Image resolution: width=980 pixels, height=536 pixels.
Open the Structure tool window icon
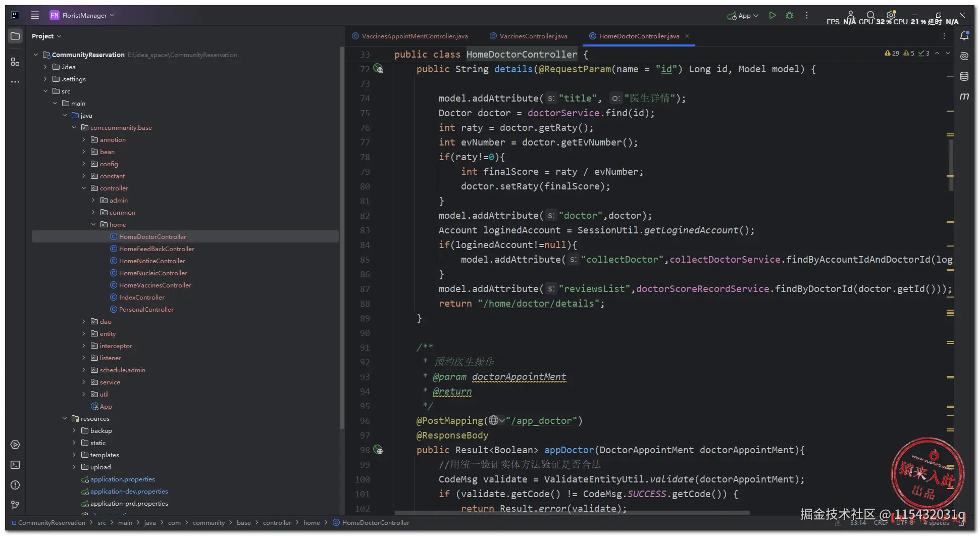tap(15, 62)
